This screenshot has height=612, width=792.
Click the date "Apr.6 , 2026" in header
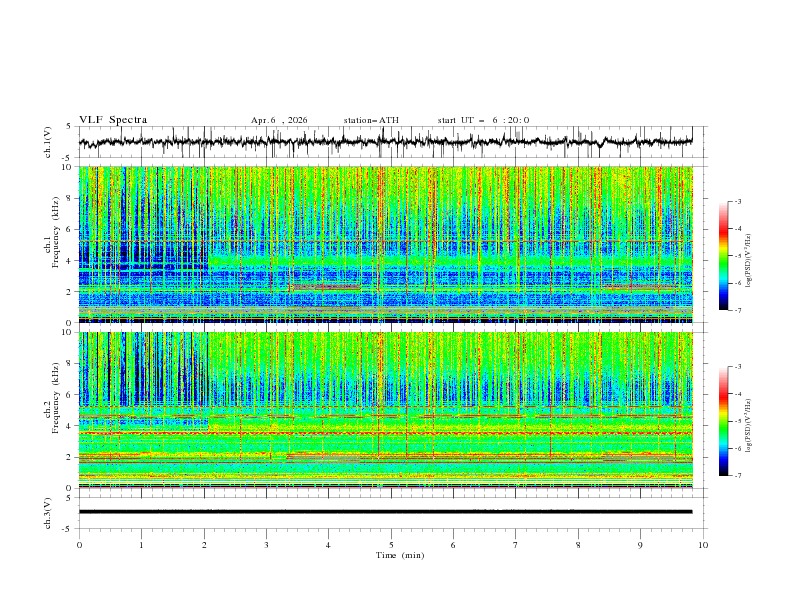coord(279,120)
